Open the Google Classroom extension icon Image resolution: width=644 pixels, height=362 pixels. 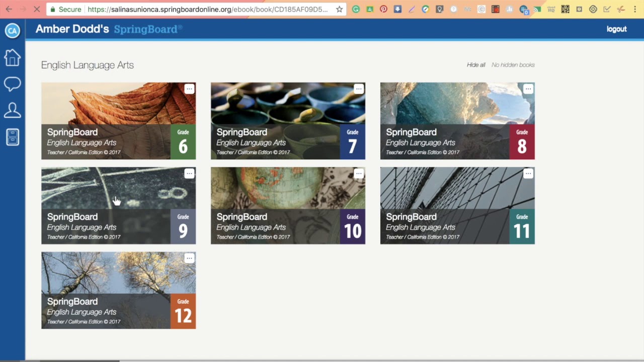(x=370, y=9)
